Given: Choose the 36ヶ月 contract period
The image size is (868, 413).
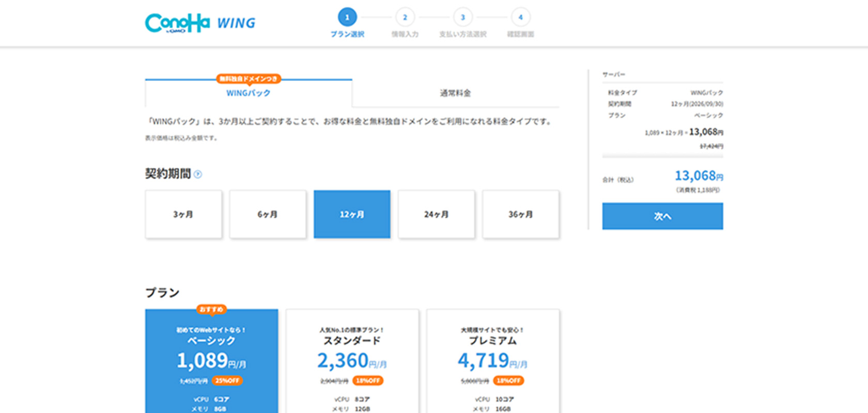Looking at the screenshot, I should click(521, 214).
